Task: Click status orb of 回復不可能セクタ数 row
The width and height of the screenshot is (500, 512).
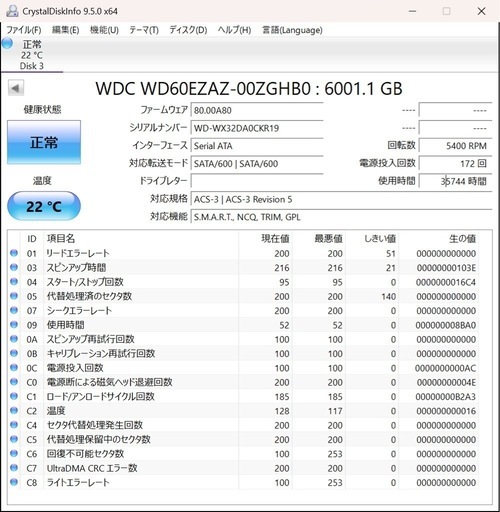Action: pyautogui.click(x=14, y=454)
